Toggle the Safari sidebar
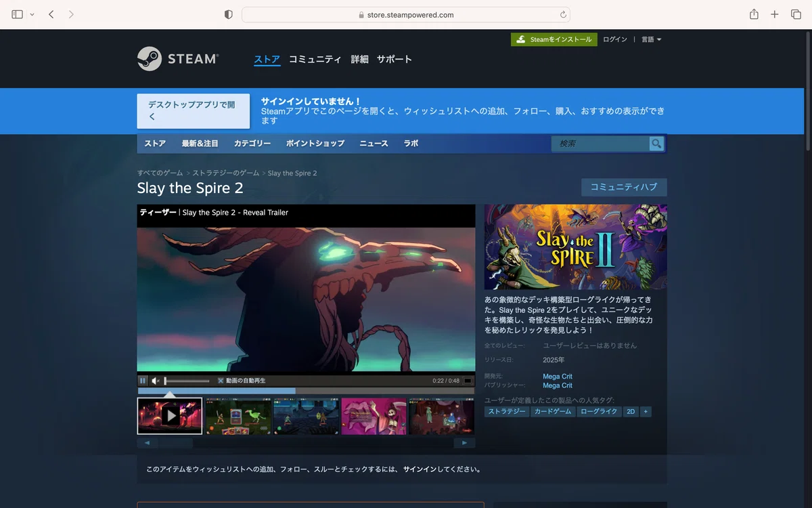This screenshot has height=508, width=812. pyautogui.click(x=18, y=14)
